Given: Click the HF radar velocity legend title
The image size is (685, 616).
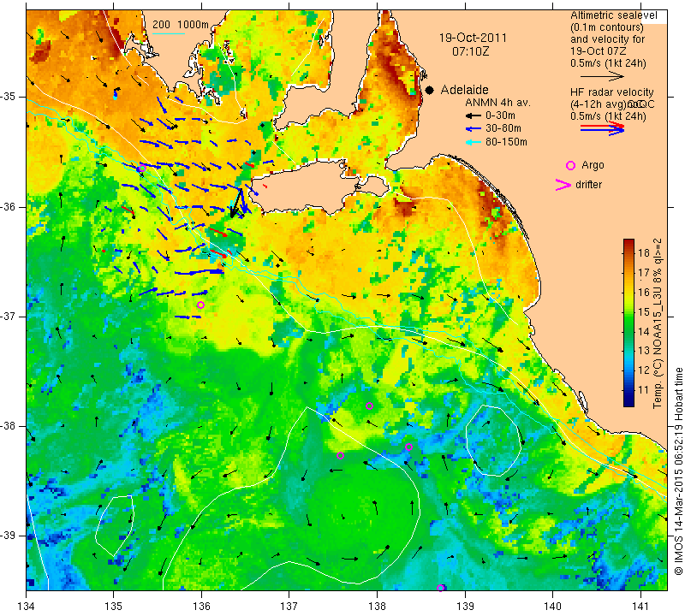Looking at the screenshot, I should click(611, 92).
